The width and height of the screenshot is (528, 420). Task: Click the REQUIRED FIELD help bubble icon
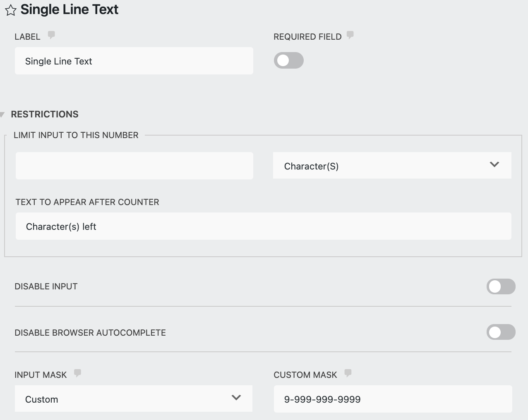[x=350, y=35]
